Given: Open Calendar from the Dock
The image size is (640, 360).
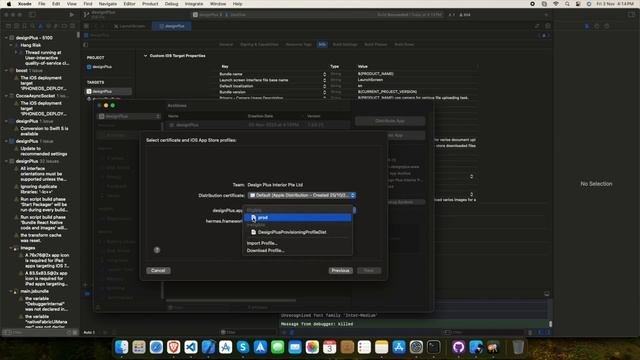Looking at the screenshot, I should pyautogui.click(x=329, y=347).
